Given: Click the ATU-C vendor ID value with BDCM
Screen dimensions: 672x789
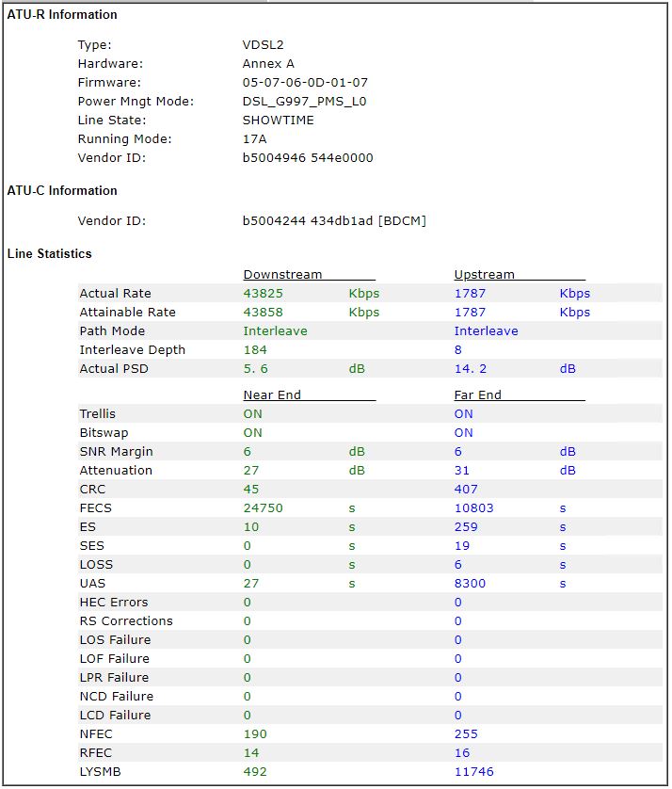Looking at the screenshot, I should tap(334, 221).
